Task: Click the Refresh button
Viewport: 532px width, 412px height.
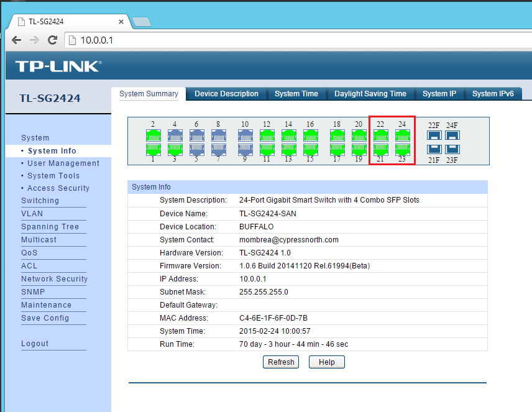Action: click(x=281, y=362)
